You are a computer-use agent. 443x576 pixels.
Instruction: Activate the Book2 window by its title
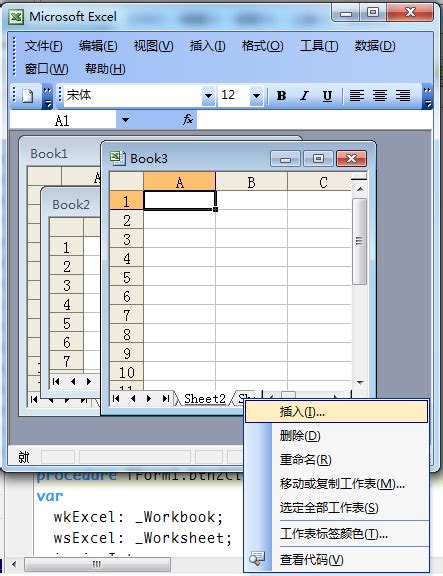click(71, 204)
